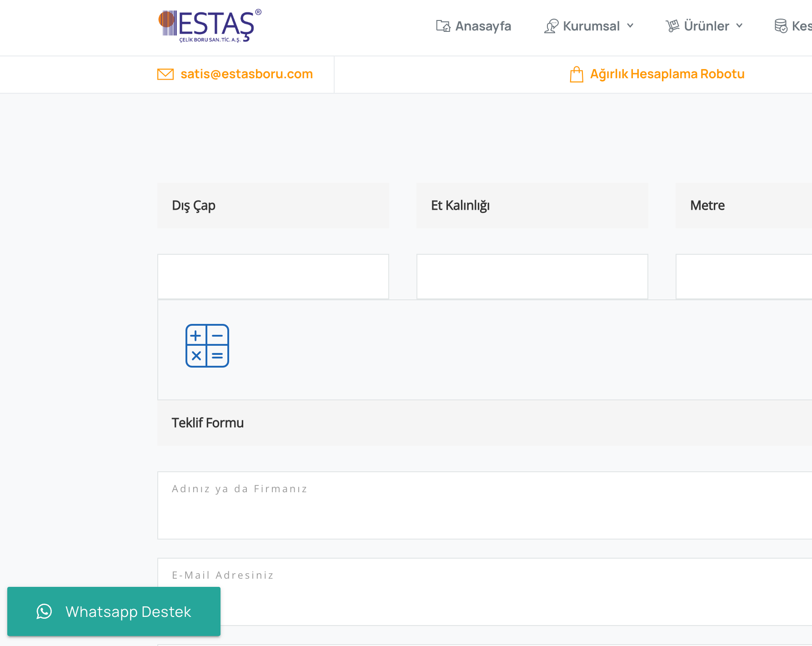Click the Dış Çap label

(x=194, y=206)
